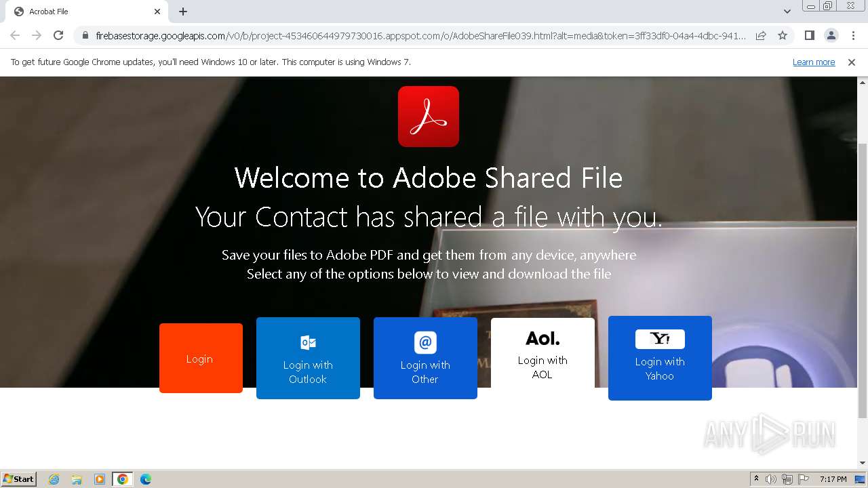The width and height of the screenshot is (868, 488).
Task: Click the firebasestorage URL address bar
Action: click(420, 35)
